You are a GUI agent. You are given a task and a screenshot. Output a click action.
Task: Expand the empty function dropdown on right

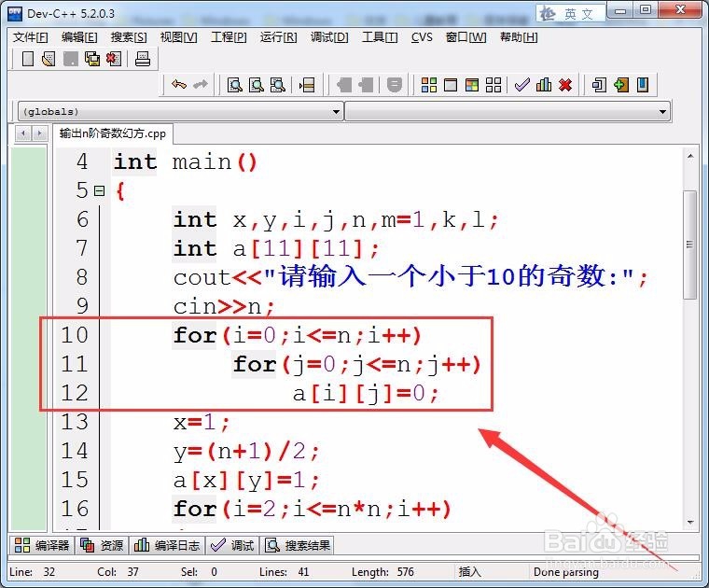coord(662,112)
